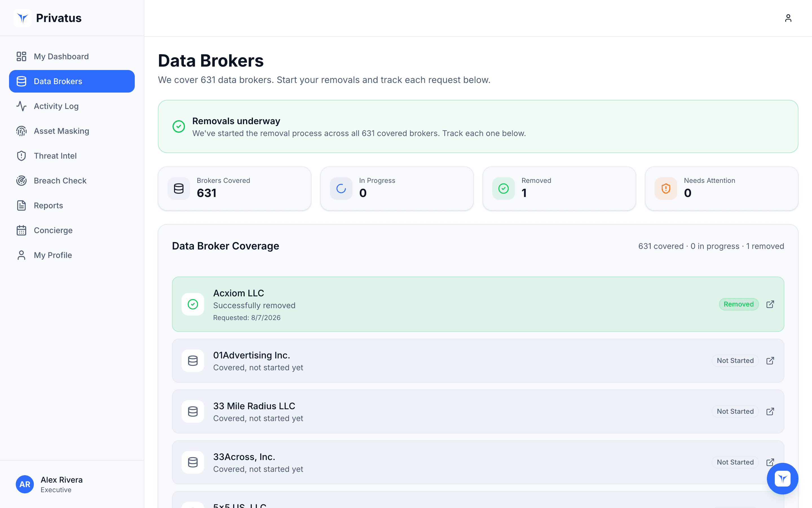Click Not Started badge for 01Advertising Inc.

735,361
